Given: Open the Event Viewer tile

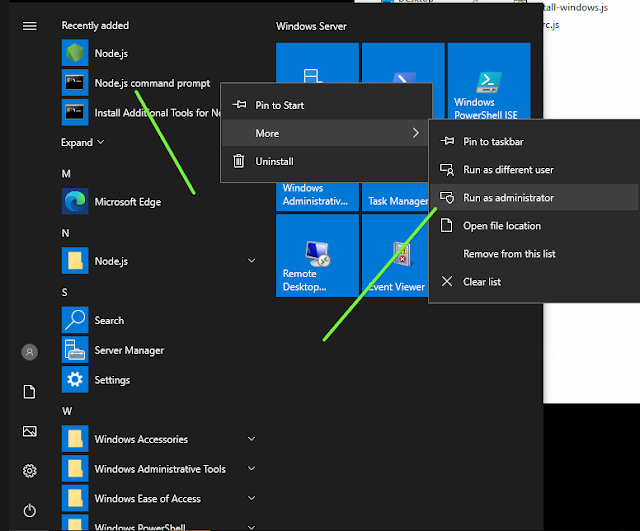Looking at the screenshot, I should coord(395,256).
